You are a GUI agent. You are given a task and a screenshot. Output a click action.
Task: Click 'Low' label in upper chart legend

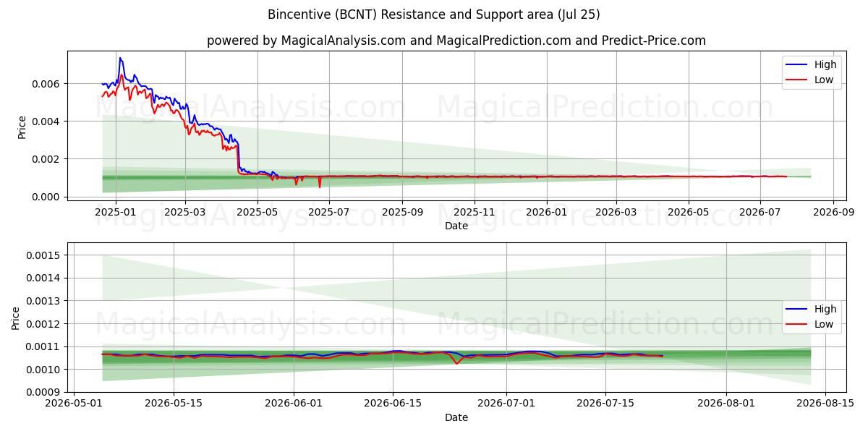coord(824,80)
